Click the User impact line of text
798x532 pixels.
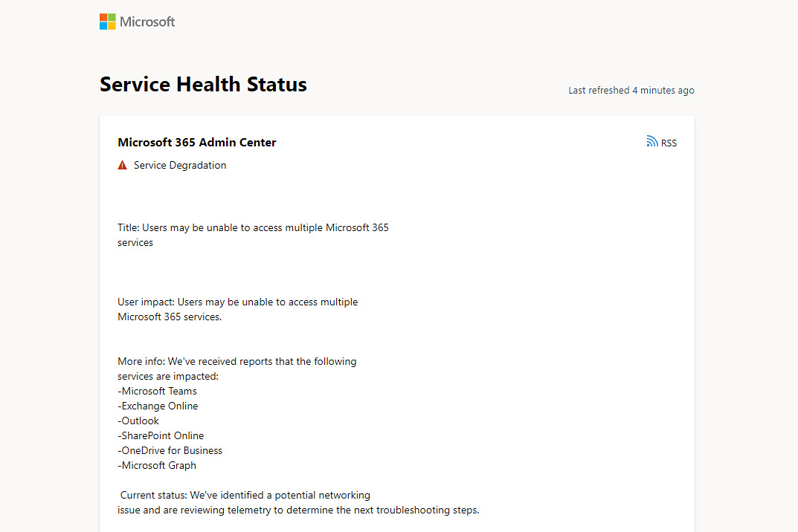(238, 302)
